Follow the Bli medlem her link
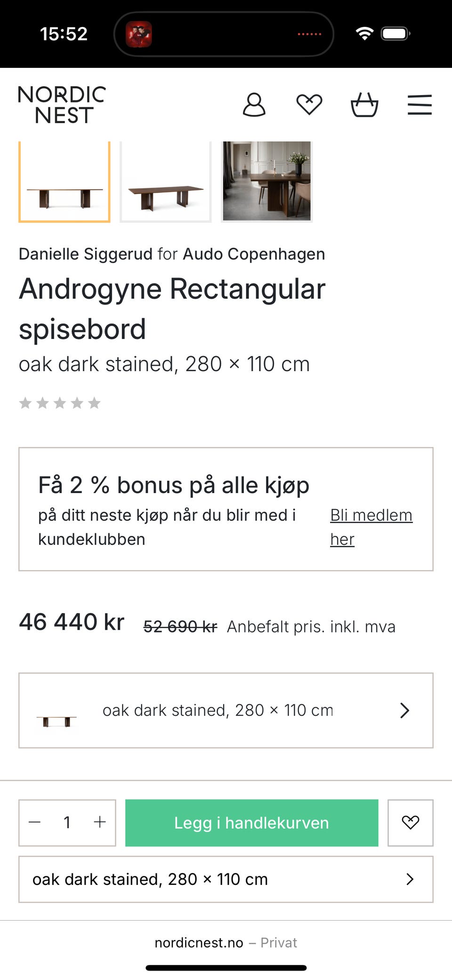Screen dimensions: 452x980 [x=371, y=527]
